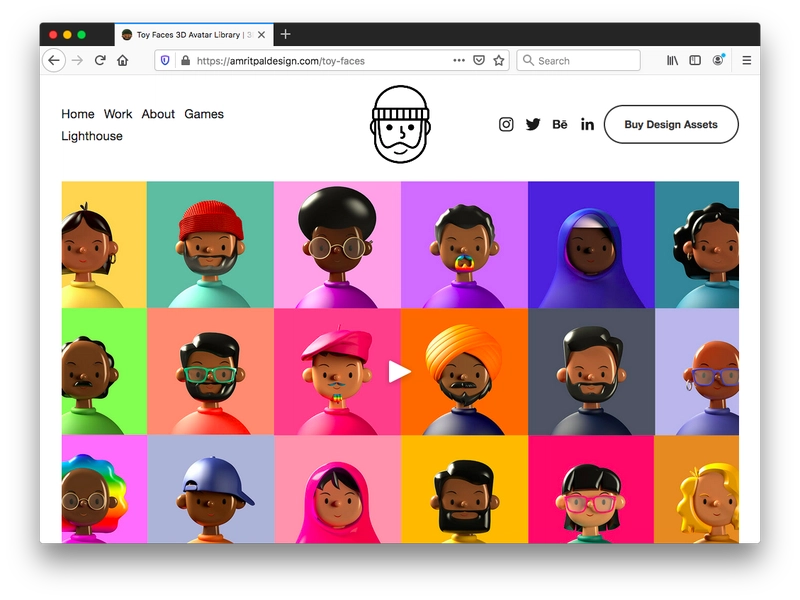Visit the Twitter profile

click(533, 124)
